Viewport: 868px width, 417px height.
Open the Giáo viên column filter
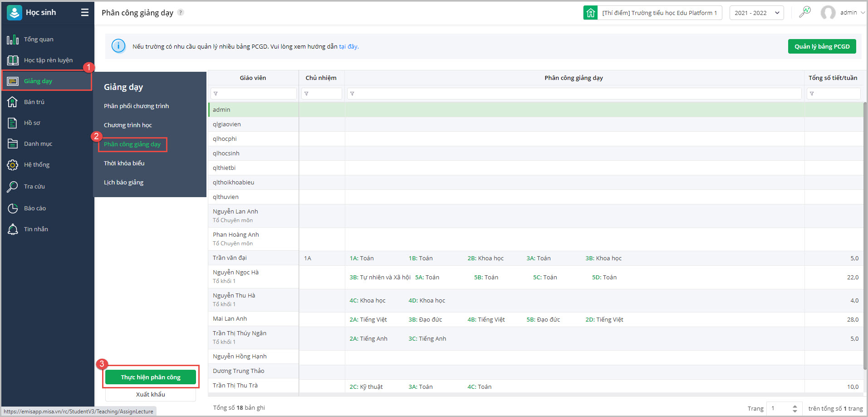pos(253,94)
